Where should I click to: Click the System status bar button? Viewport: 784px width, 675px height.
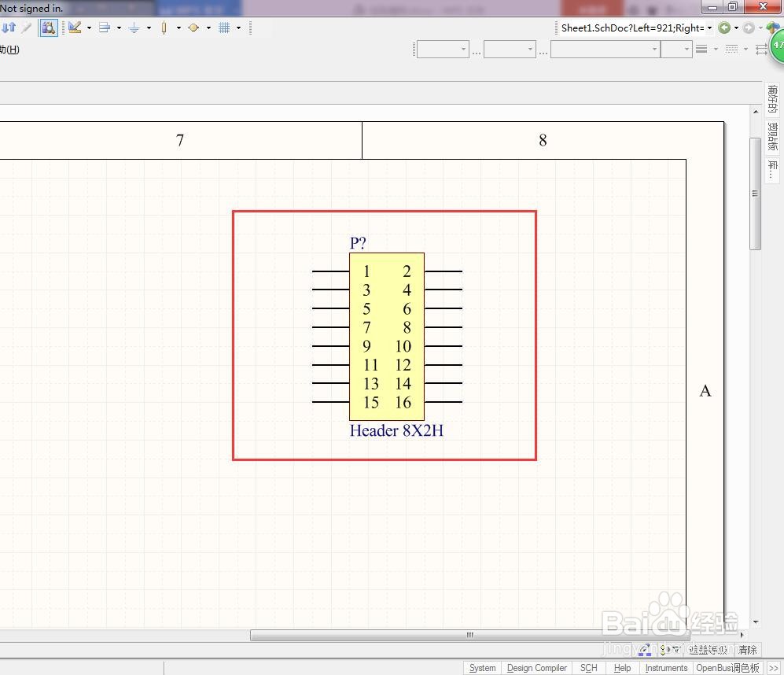click(483, 668)
